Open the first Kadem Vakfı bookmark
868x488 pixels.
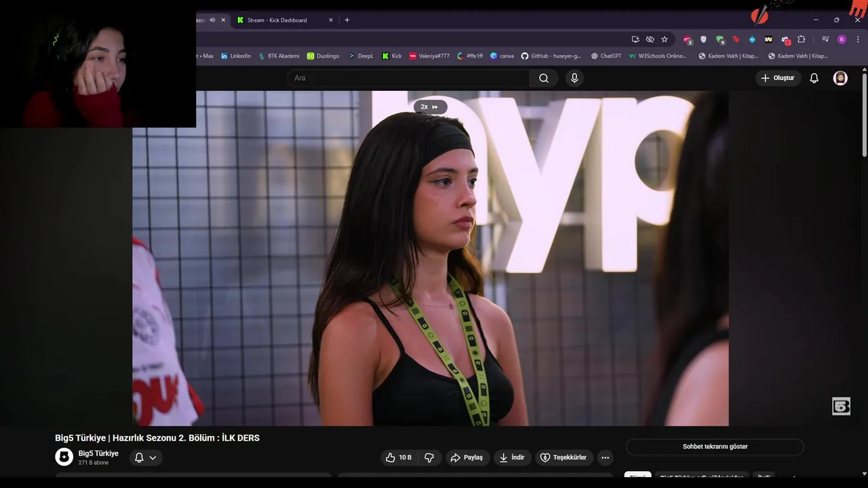tap(728, 56)
